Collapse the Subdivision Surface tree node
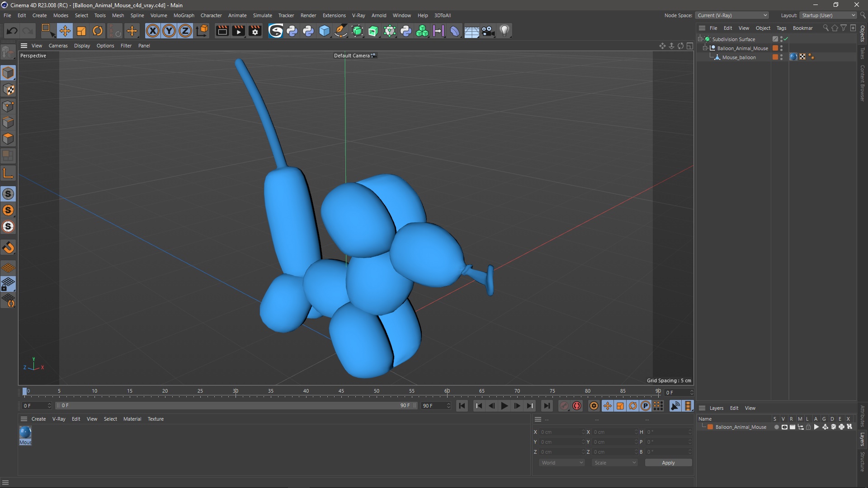This screenshot has height=488, width=868. pyautogui.click(x=700, y=39)
